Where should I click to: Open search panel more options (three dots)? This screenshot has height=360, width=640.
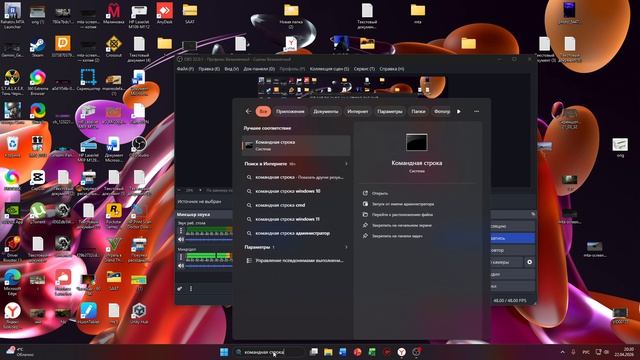pos(476,111)
